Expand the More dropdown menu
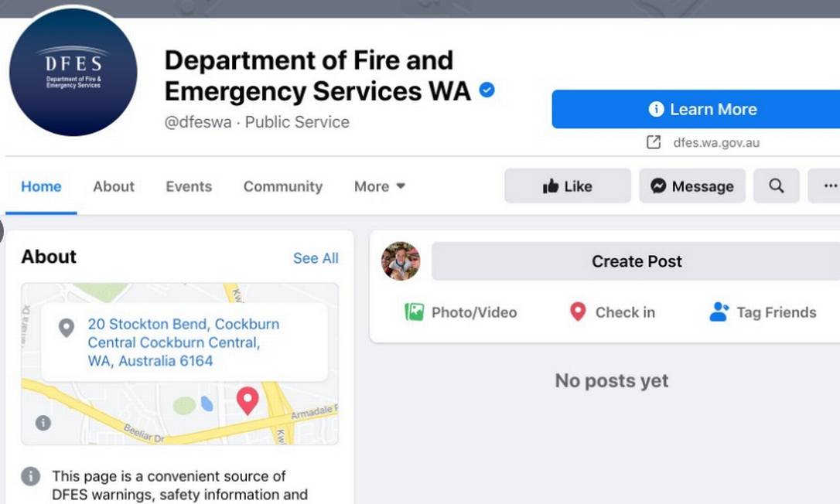 [380, 186]
